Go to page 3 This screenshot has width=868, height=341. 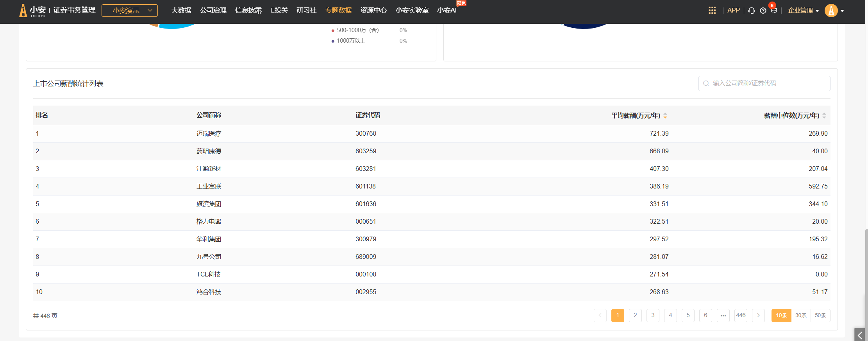(653, 315)
